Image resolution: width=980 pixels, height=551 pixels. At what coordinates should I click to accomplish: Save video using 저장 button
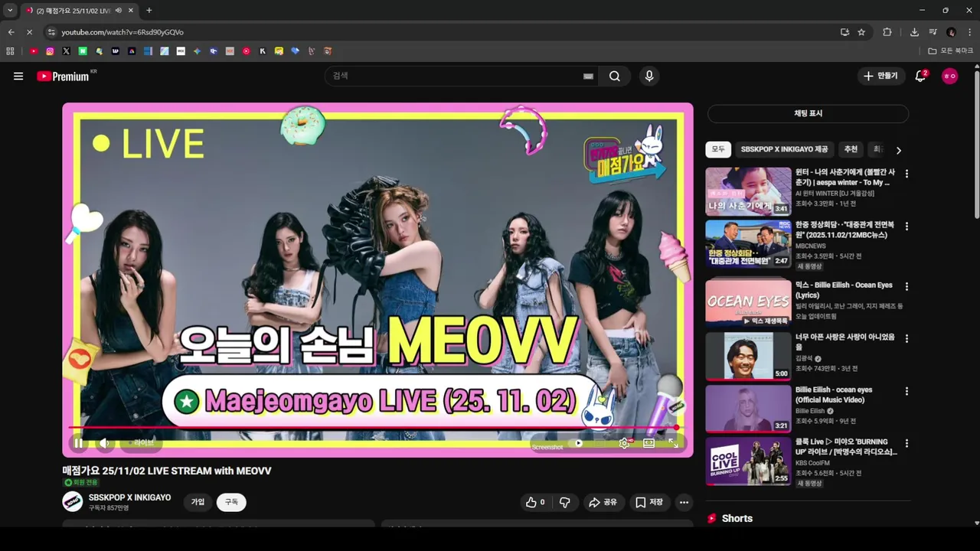tap(649, 503)
